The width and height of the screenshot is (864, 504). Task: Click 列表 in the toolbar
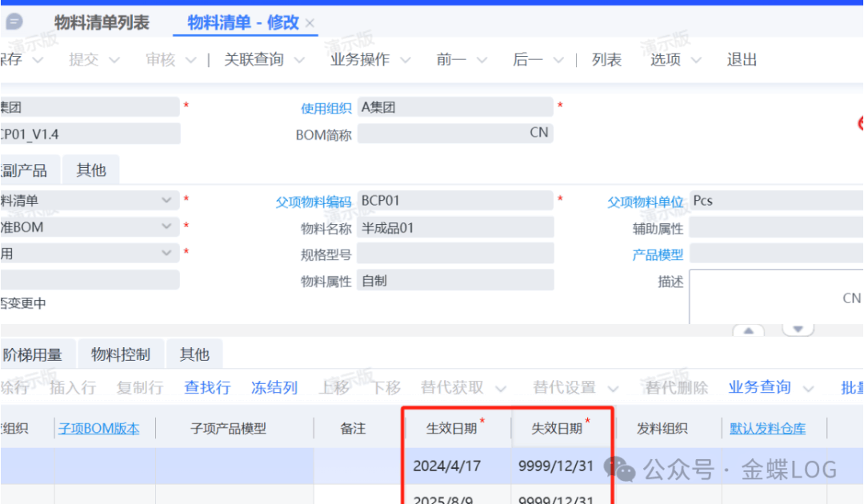[x=606, y=60]
